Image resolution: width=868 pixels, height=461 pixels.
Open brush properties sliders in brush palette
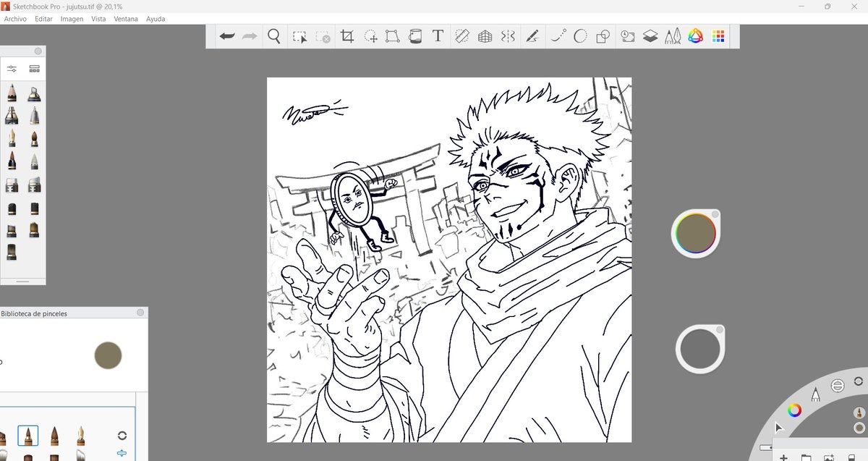[x=12, y=69]
